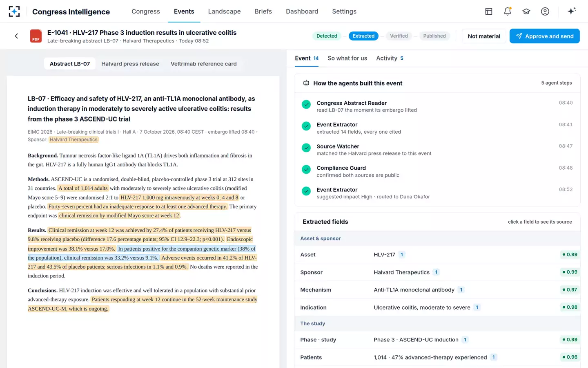Screen dimensions: 588x368
Task: Click green check beside Source Watcher
Action: coord(306,148)
